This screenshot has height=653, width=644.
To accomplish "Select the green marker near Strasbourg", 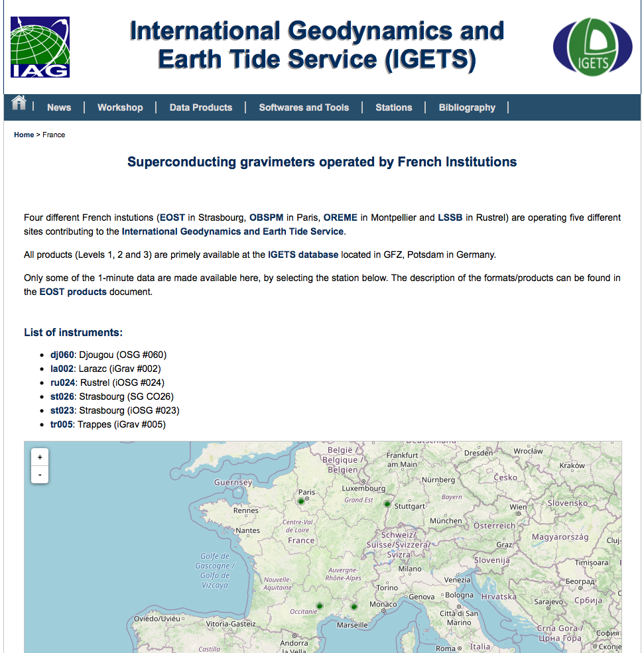I will (x=387, y=504).
